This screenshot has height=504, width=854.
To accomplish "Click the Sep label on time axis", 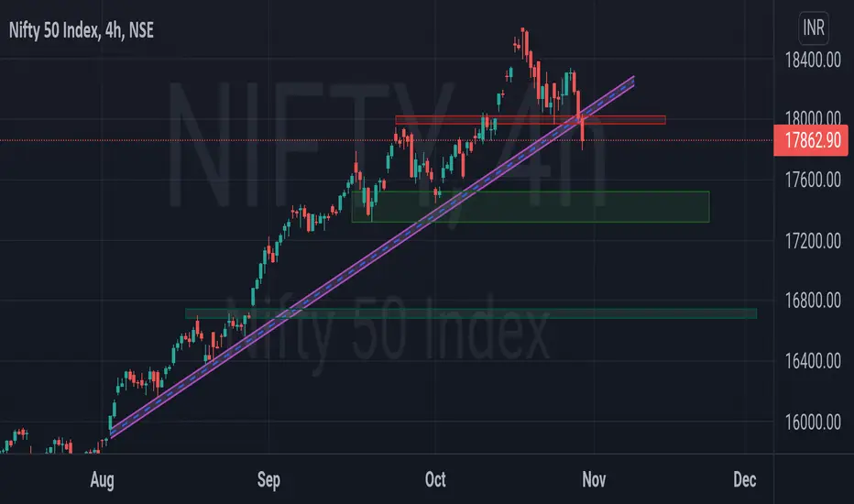I will click(268, 480).
